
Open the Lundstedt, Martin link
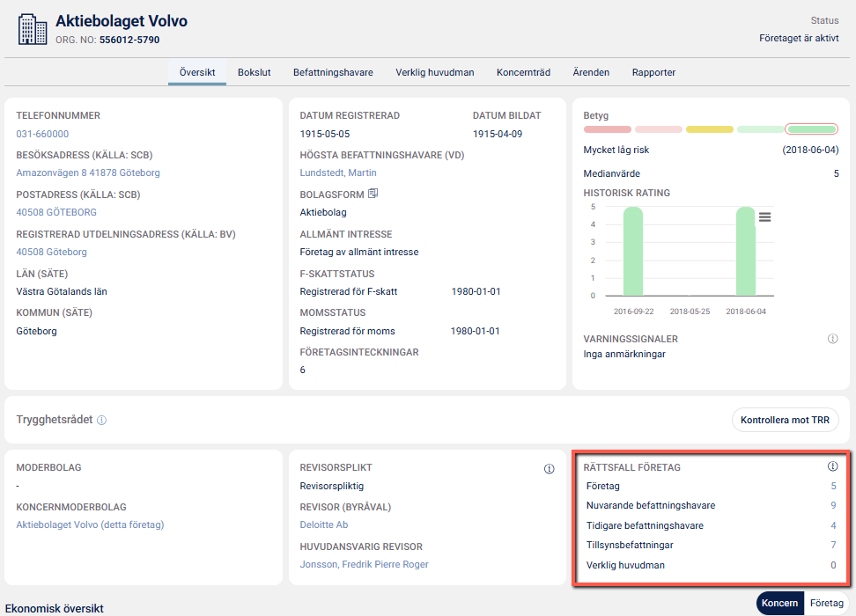pos(338,173)
